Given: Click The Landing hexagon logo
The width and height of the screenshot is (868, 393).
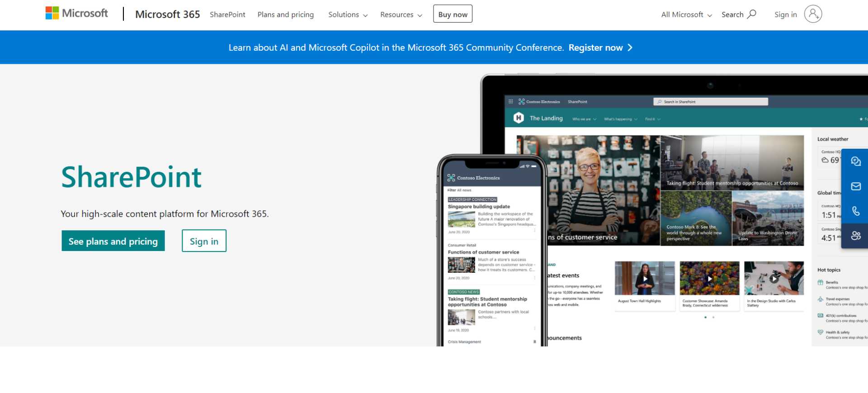Looking at the screenshot, I should point(519,118).
